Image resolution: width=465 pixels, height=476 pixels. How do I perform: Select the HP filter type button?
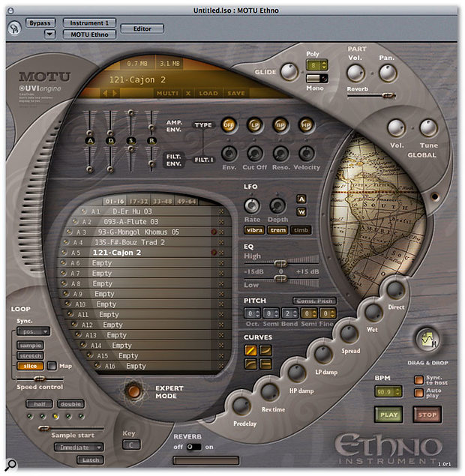[x=306, y=125]
